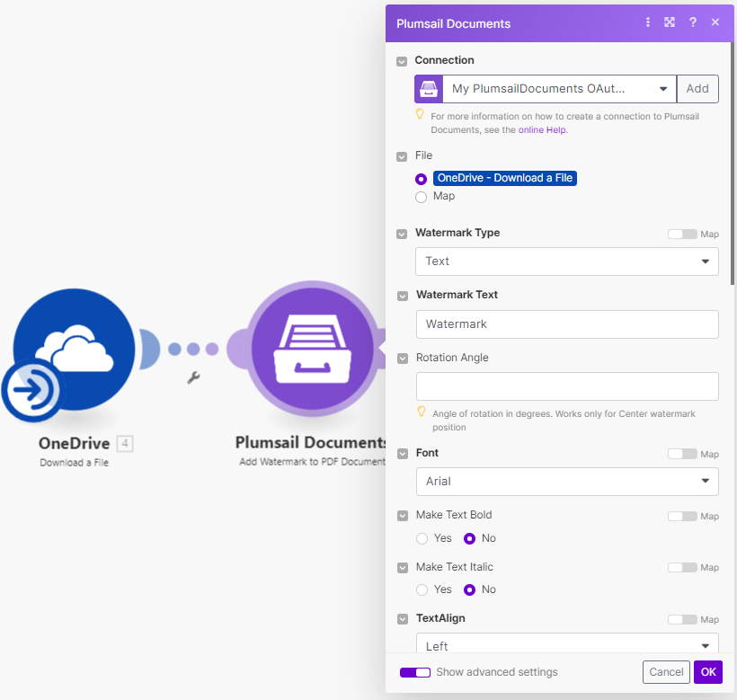The width and height of the screenshot is (737, 700).
Task: Toggle Map switch for Make Text Bold
Action: click(x=682, y=517)
